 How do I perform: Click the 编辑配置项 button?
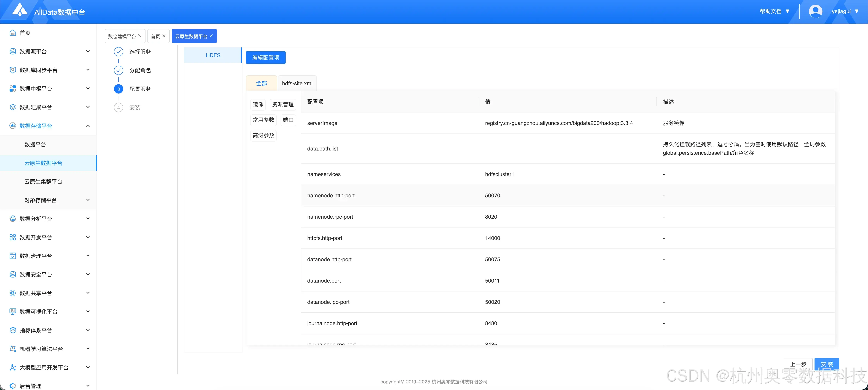(265, 58)
